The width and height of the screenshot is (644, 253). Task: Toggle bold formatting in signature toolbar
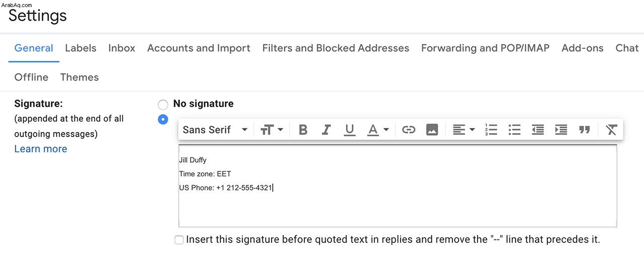303,130
